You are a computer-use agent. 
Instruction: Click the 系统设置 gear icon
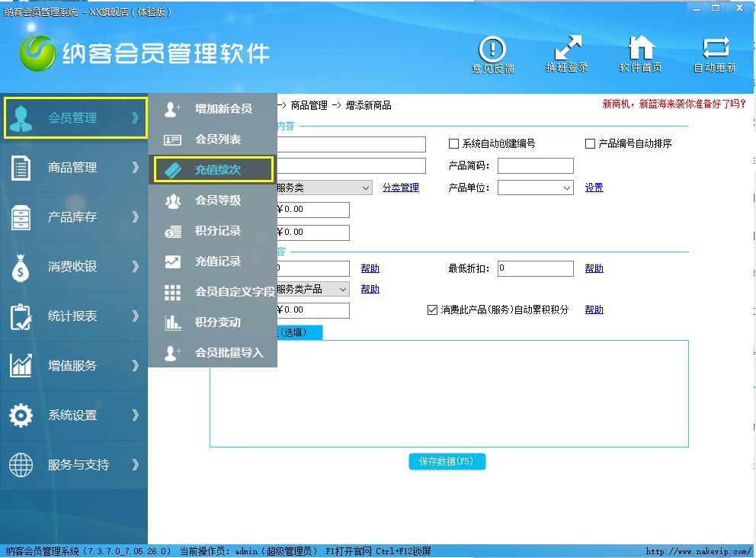pyautogui.click(x=21, y=415)
